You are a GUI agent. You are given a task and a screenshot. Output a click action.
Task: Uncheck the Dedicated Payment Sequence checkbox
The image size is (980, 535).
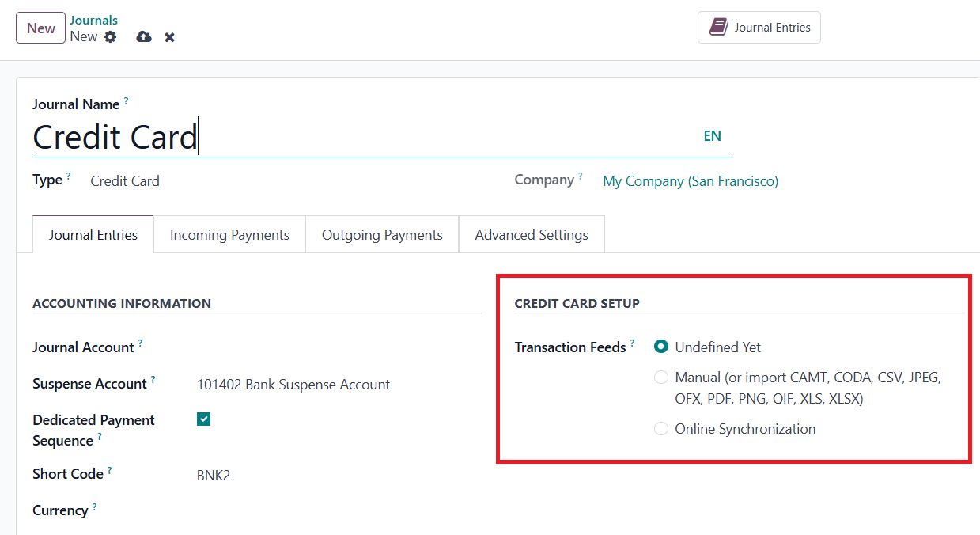click(204, 419)
